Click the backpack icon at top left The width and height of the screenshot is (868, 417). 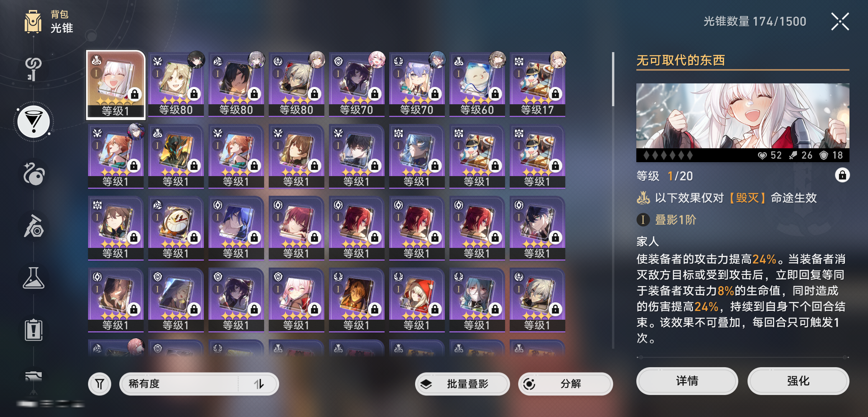(33, 22)
